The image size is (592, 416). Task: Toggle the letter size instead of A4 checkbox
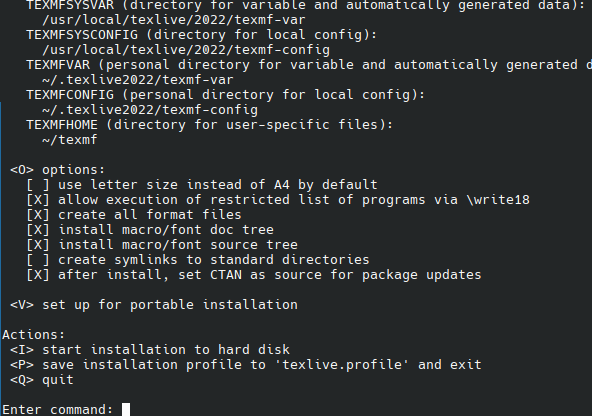tap(38, 185)
